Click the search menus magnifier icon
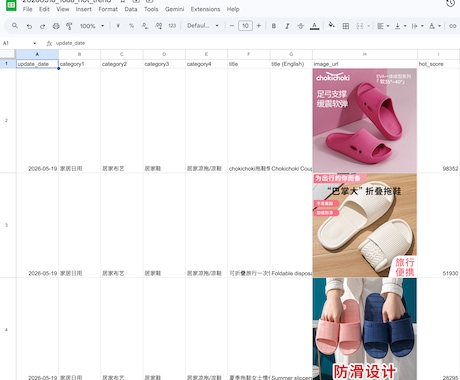460x380 pixels. [x=15, y=26]
